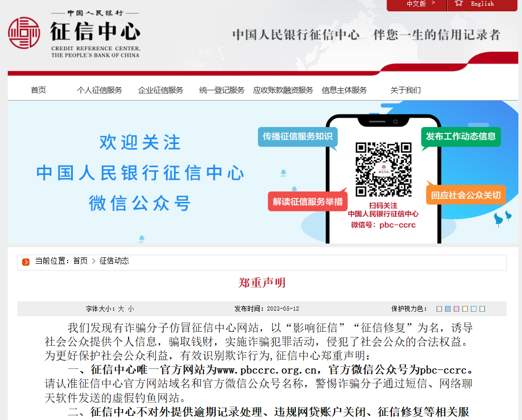522x420 pixels.
Task: Switch to English version
Action: pyautogui.click(x=482, y=4)
